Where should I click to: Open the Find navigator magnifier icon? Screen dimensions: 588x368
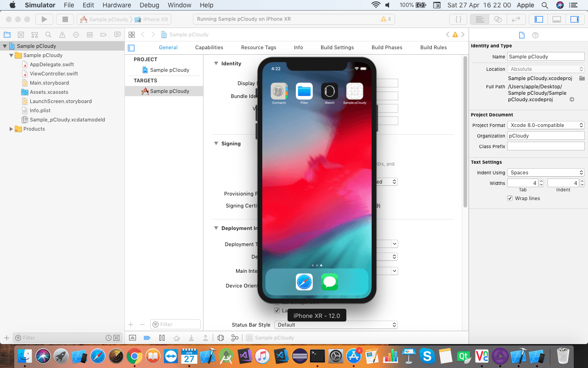(48, 34)
